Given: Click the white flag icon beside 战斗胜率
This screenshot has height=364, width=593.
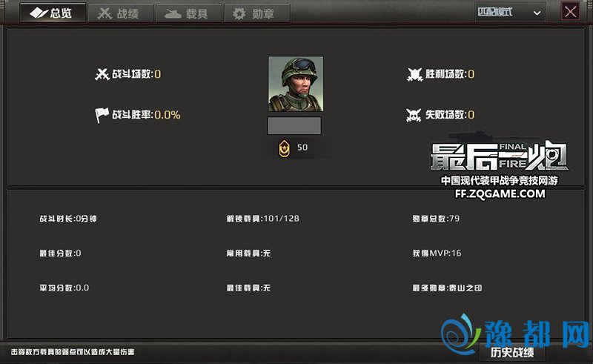Looking at the screenshot, I should pyautogui.click(x=102, y=115).
